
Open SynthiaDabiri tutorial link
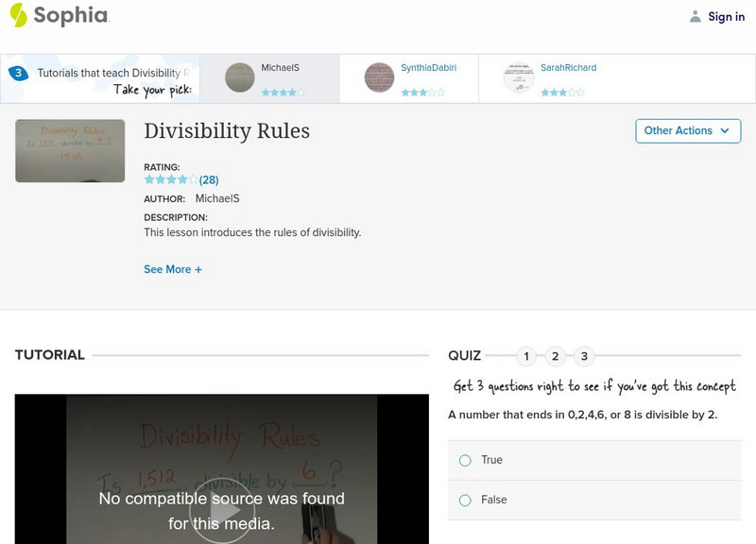pos(428,68)
